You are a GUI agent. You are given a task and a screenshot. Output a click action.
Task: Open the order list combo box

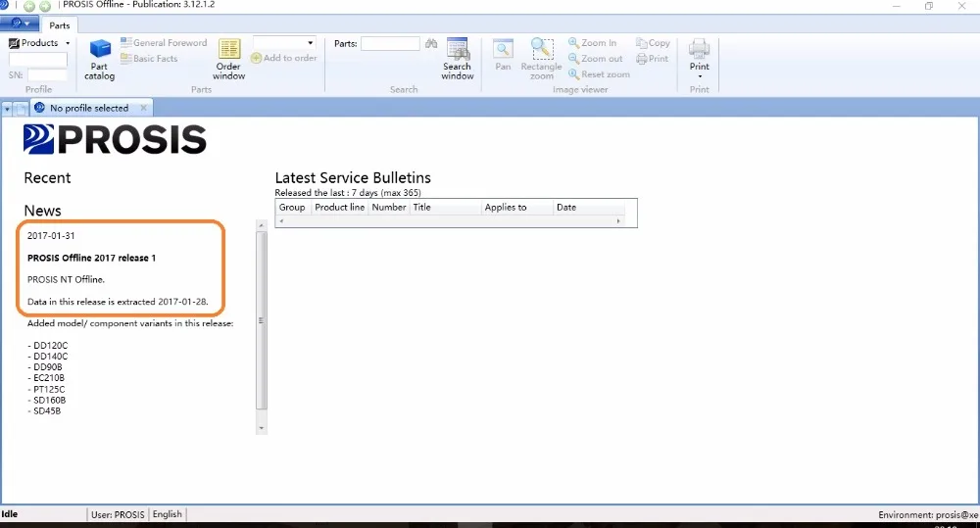click(284, 42)
